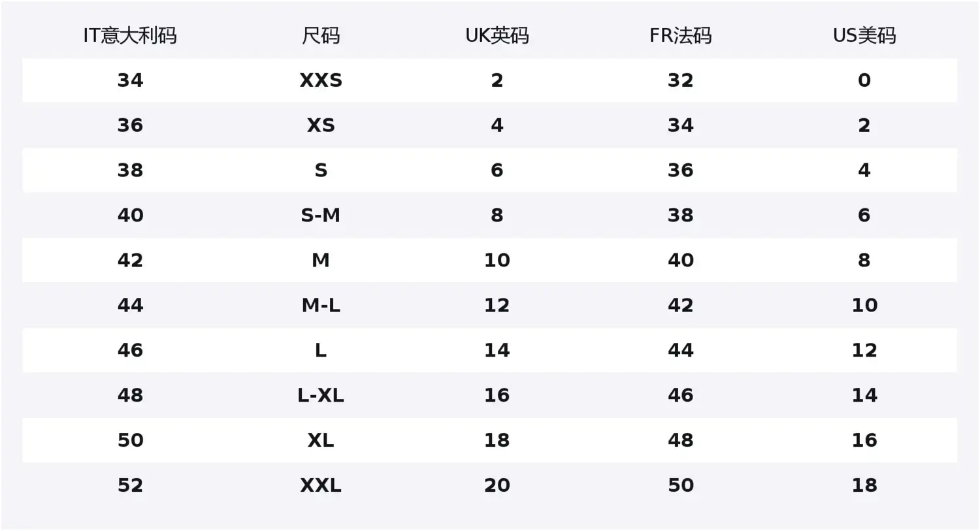This screenshot has height=531, width=980.
Task: Click the US美码 column header
Action: coord(864,35)
